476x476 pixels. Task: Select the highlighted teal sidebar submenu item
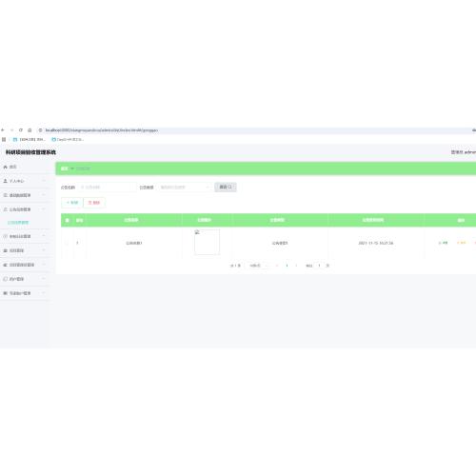click(x=18, y=223)
